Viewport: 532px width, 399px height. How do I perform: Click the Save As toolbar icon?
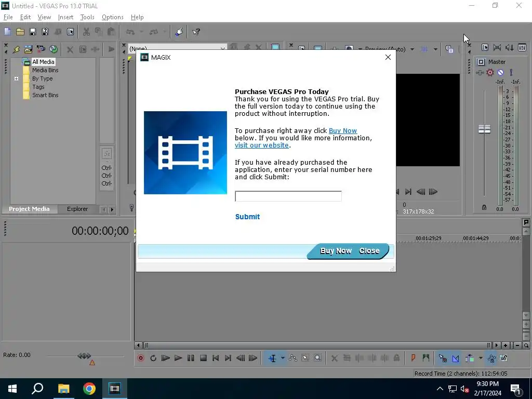click(45, 32)
